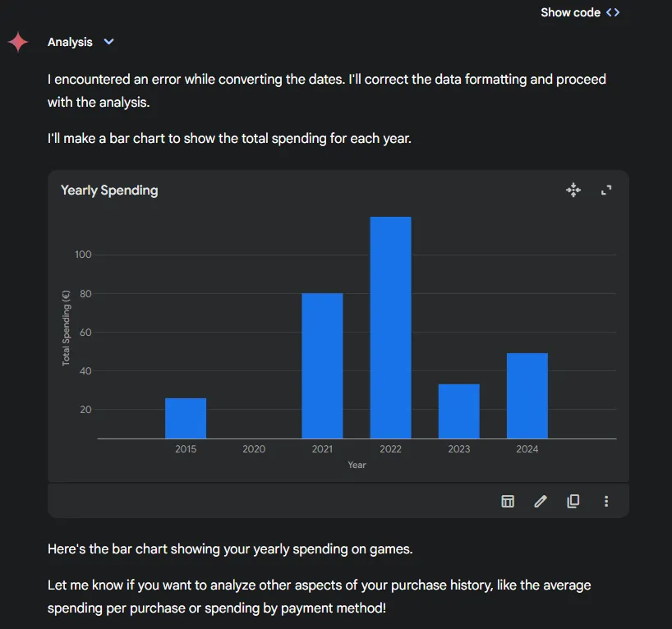The width and height of the screenshot is (672, 629).
Task: Open the chart's three-dot more menu
Action: click(606, 501)
